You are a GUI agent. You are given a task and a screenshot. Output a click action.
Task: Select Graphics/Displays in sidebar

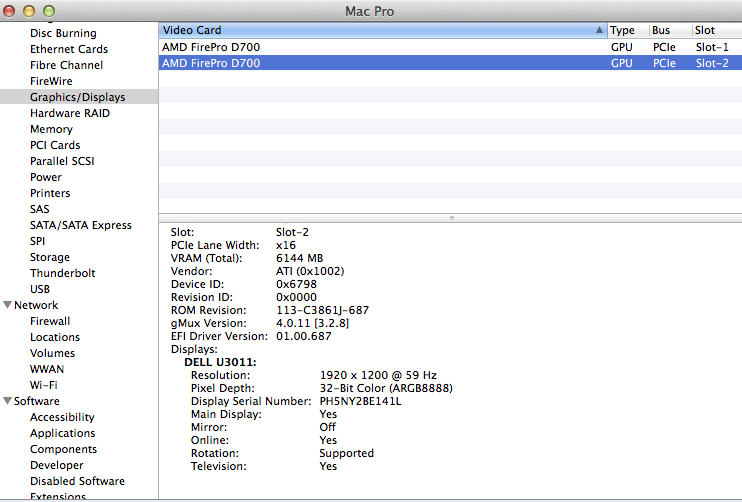point(78,97)
